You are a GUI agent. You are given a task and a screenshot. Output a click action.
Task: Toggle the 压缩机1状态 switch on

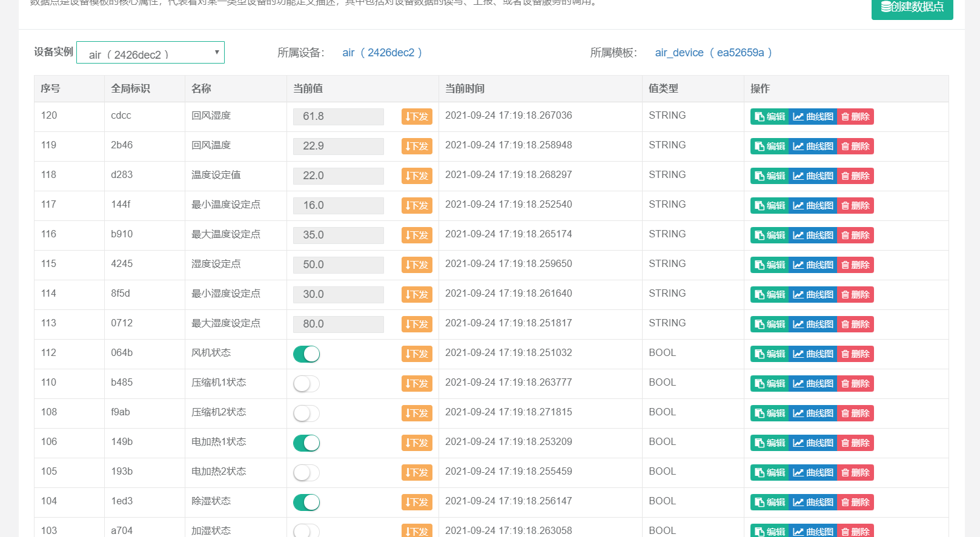click(306, 384)
